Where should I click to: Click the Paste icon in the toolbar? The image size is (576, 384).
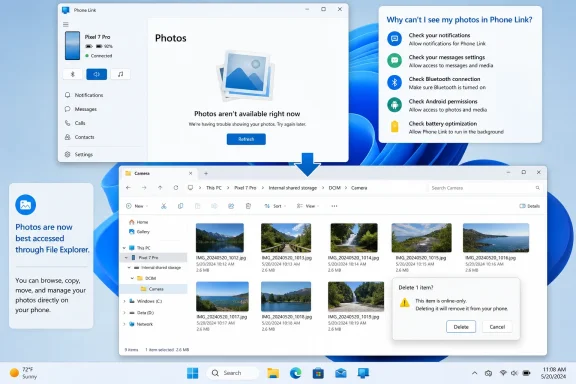coord(198,206)
